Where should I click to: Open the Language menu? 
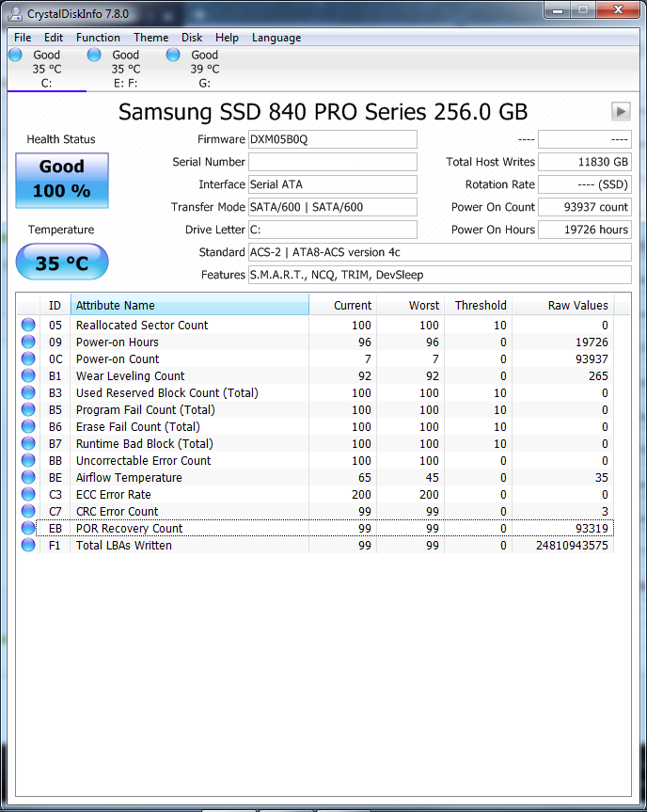[276, 38]
